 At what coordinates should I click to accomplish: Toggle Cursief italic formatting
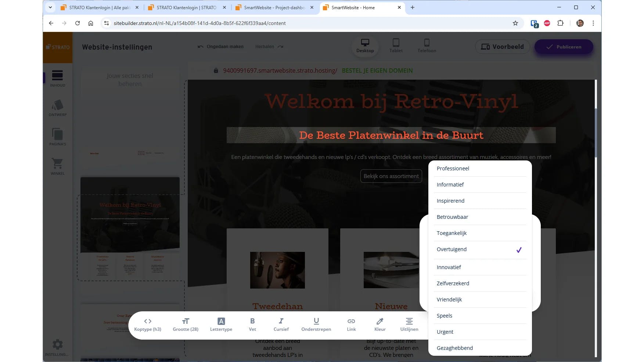(x=281, y=325)
